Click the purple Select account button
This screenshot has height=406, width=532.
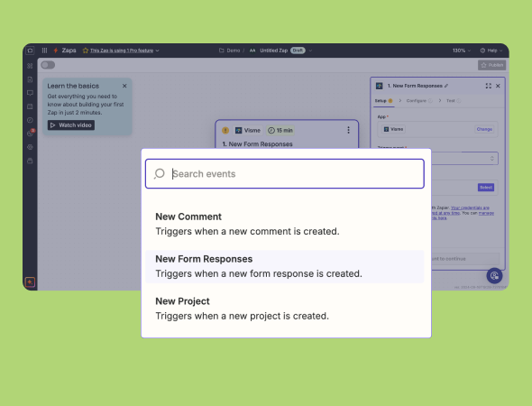click(486, 188)
